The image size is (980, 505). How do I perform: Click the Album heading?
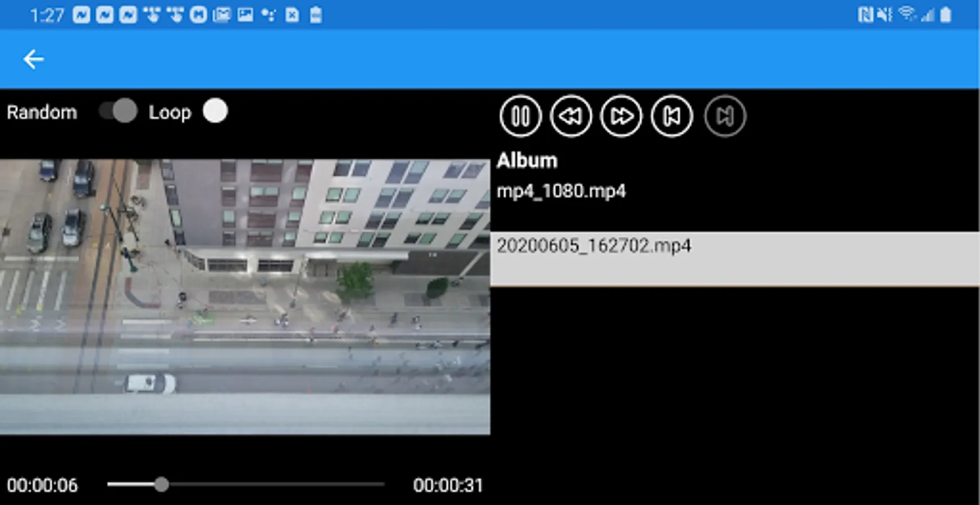click(x=527, y=161)
